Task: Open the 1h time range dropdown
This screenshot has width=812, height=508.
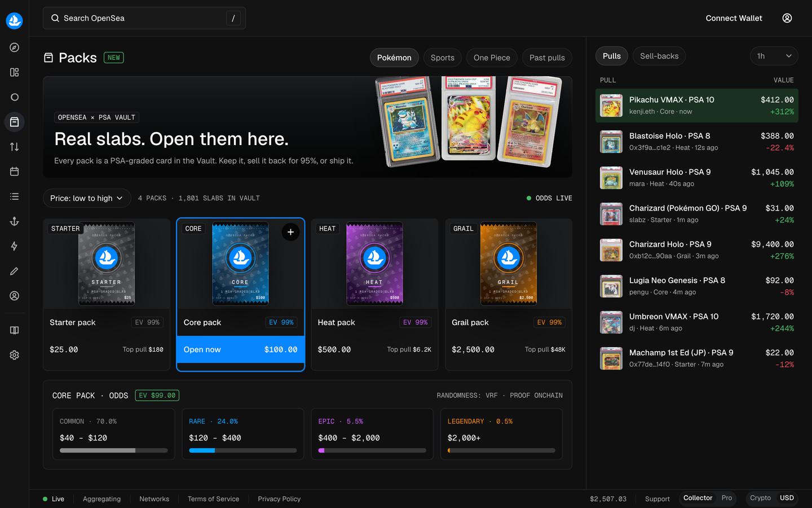Action: click(x=774, y=56)
